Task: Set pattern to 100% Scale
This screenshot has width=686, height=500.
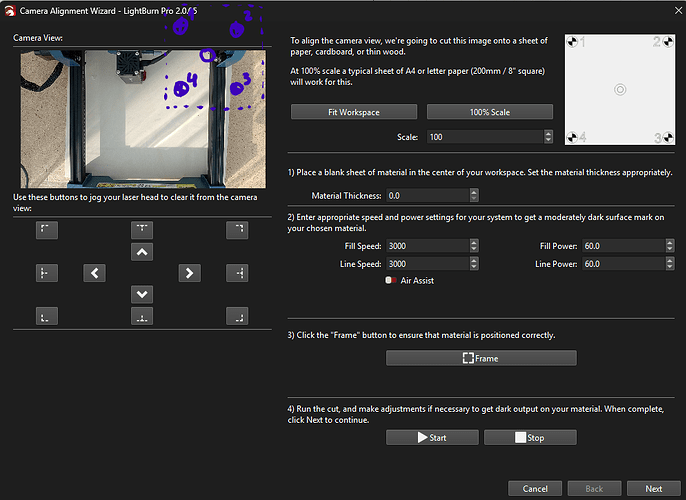Action: click(489, 112)
